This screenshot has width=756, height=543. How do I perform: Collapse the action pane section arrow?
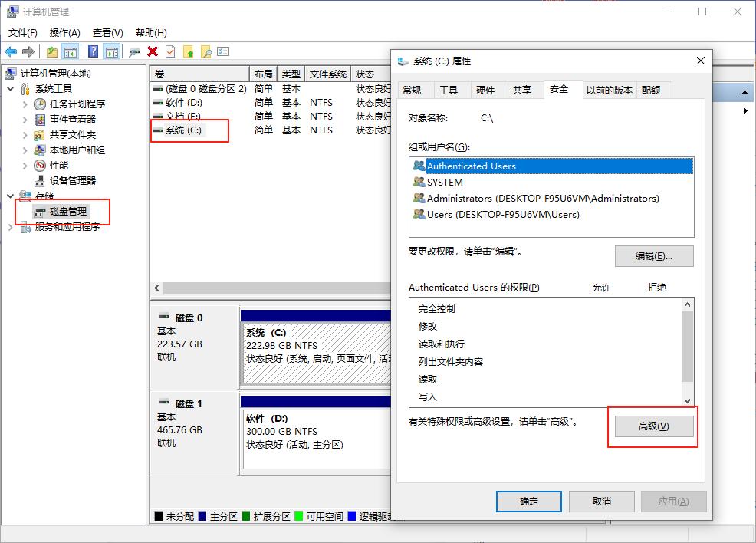(x=745, y=92)
